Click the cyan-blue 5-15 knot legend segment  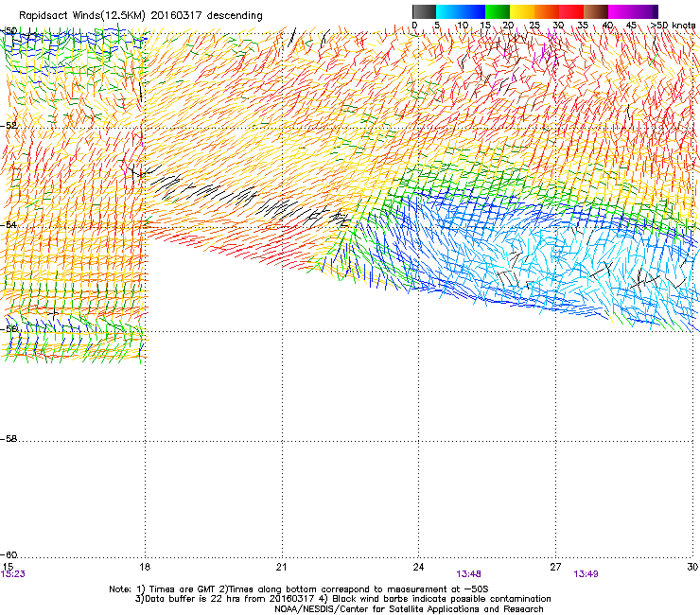click(x=461, y=11)
